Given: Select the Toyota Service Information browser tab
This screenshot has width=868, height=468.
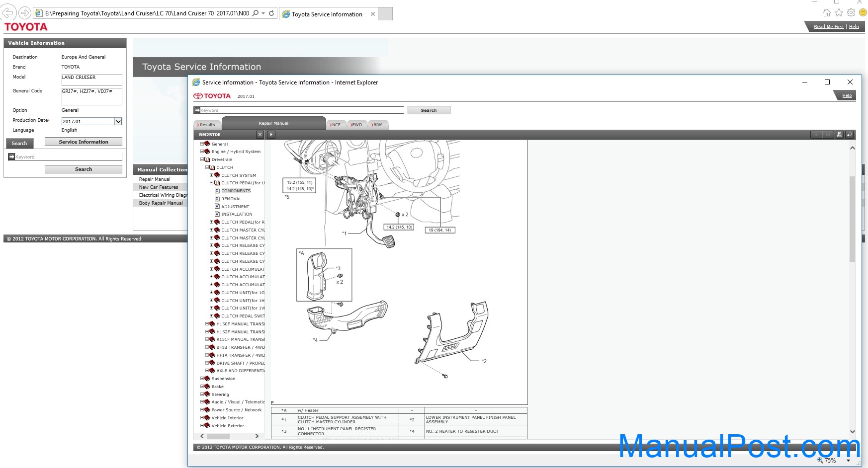Looking at the screenshot, I should [328, 14].
